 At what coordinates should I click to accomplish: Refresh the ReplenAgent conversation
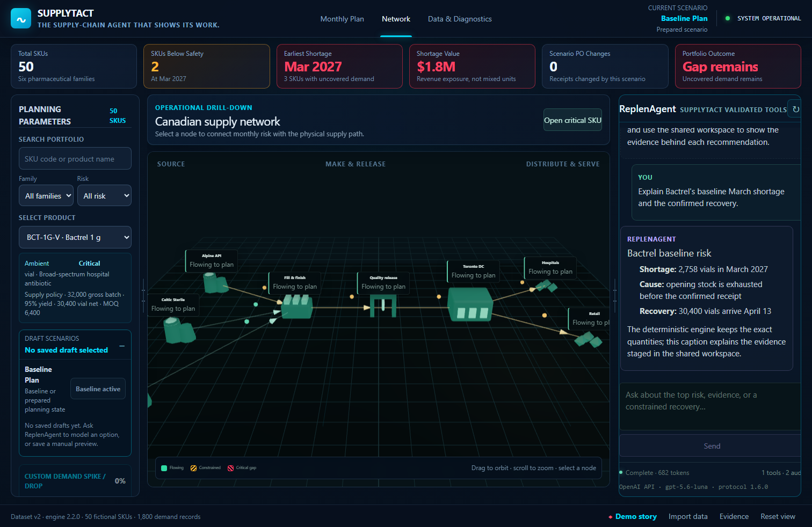[795, 109]
